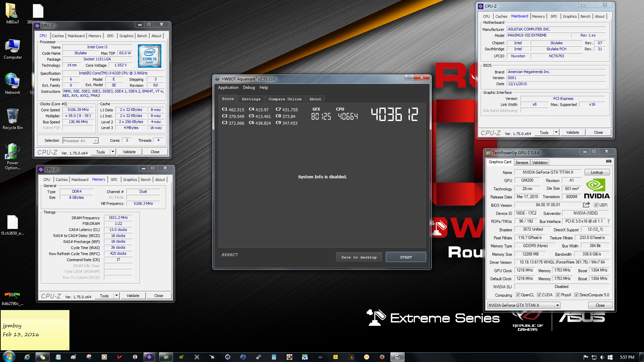Open the Recycle Bin icon
The image size is (644, 362).
click(x=12, y=119)
